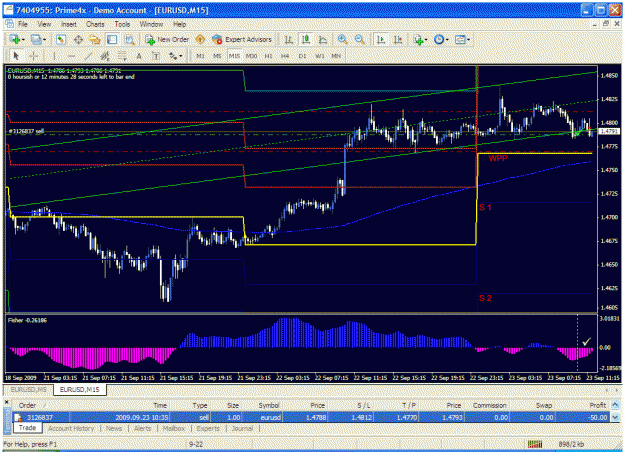Open the View menu
The width and height of the screenshot is (625, 452).
pos(44,24)
